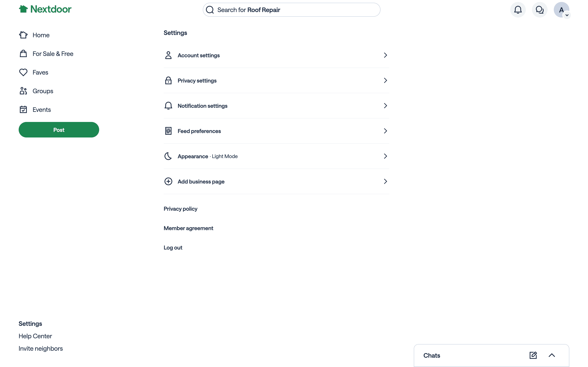Open the Privacy policy link

[180, 209]
